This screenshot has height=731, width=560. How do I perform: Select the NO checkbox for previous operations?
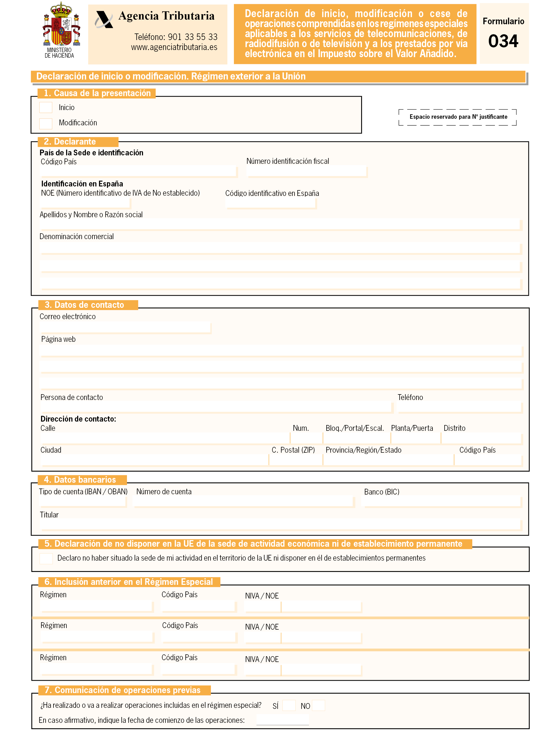318,705
